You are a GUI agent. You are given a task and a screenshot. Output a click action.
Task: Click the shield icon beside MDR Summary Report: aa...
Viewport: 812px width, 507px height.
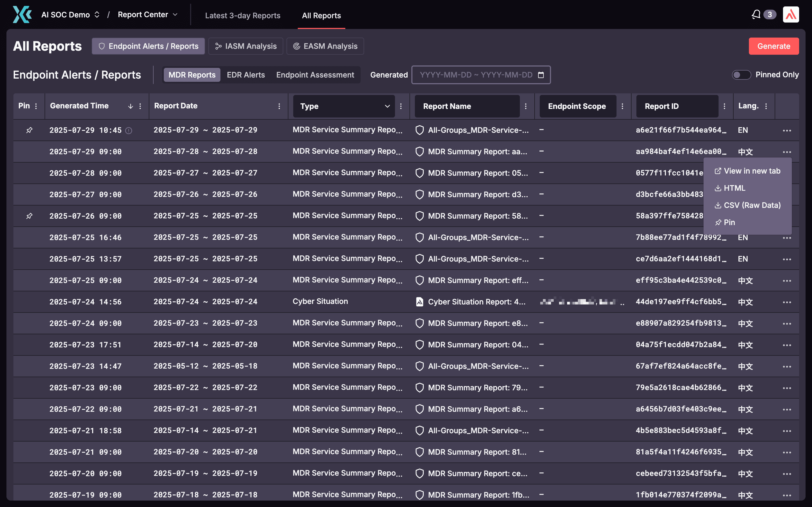click(419, 151)
